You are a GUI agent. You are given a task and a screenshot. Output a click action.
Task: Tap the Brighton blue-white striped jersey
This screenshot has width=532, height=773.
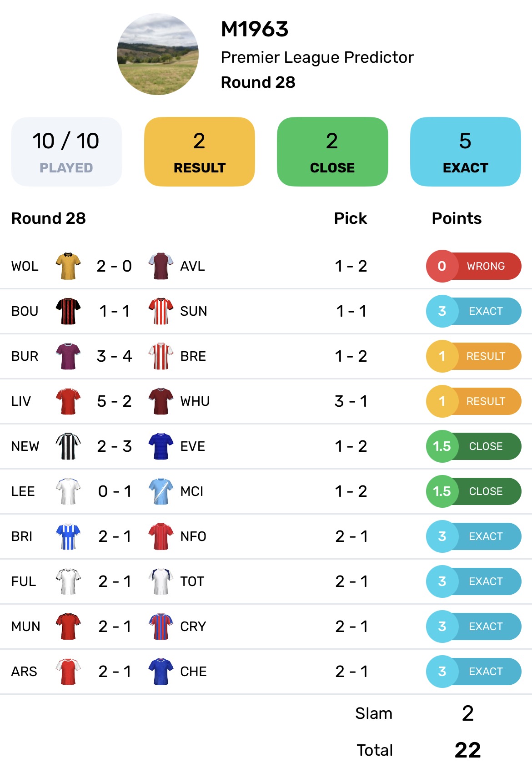click(68, 536)
